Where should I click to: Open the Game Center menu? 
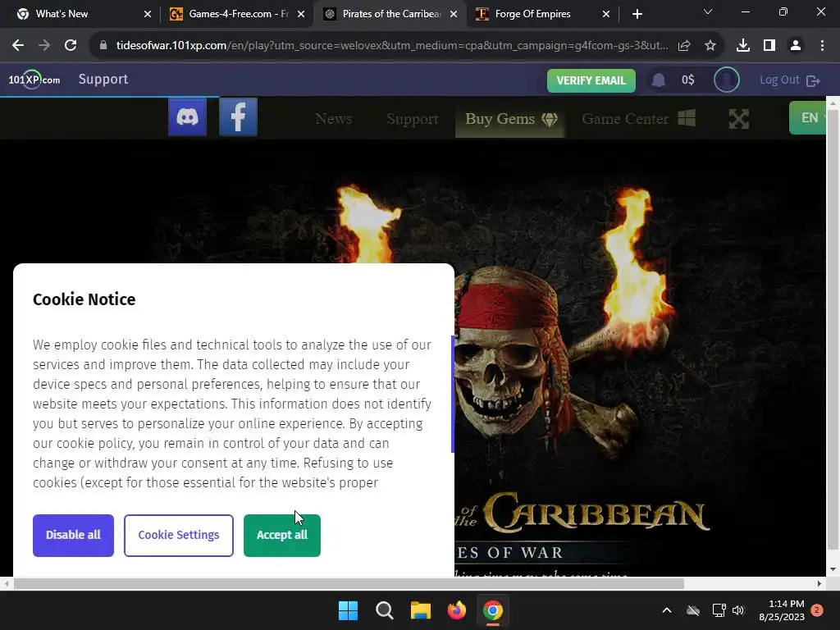click(x=638, y=119)
